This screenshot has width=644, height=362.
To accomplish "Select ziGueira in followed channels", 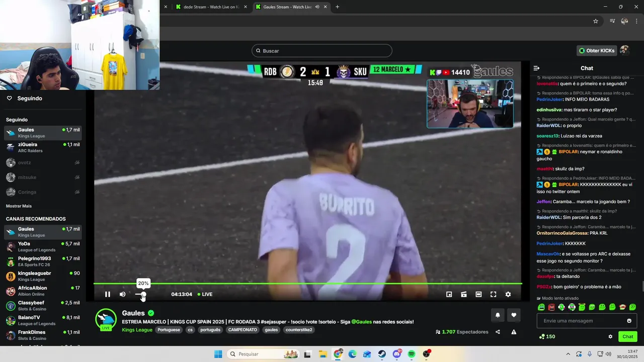I will [43, 147].
